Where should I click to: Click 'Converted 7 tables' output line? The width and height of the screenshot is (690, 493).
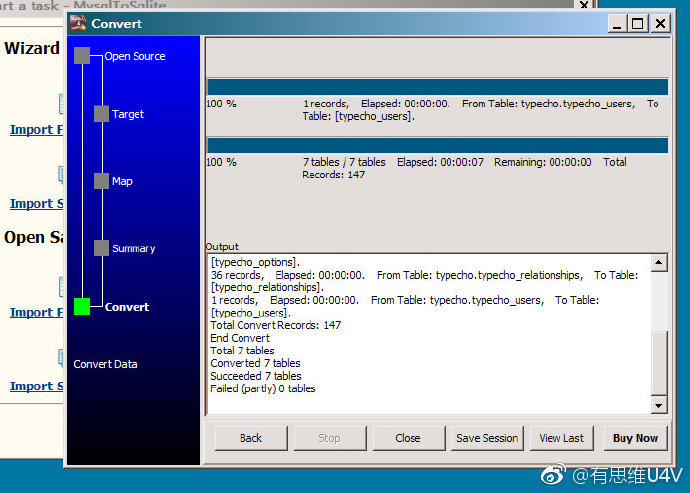click(x=255, y=363)
